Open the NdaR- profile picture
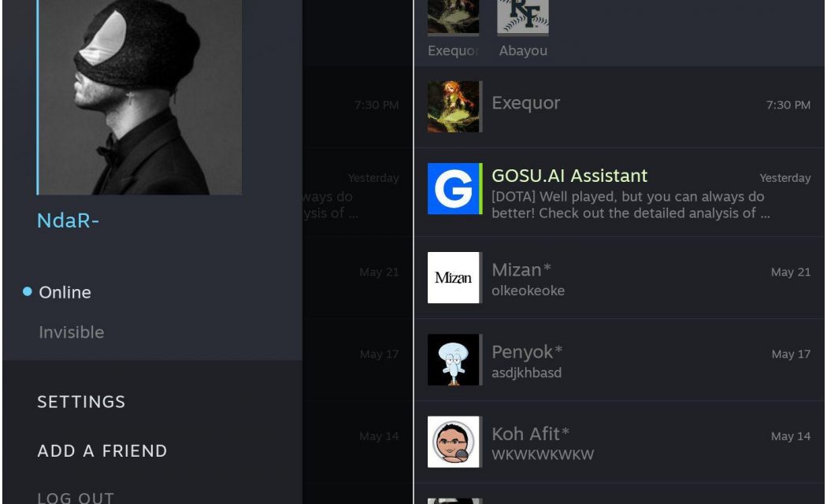Image resolution: width=827 pixels, height=504 pixels. point(139,97)
